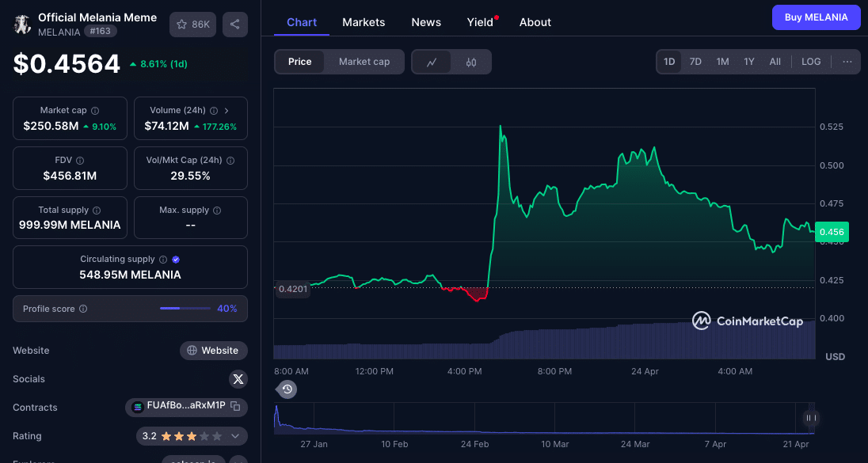Click the historical mini chart overview
This screenshot has height=463, width=868.
pos(544,418)
